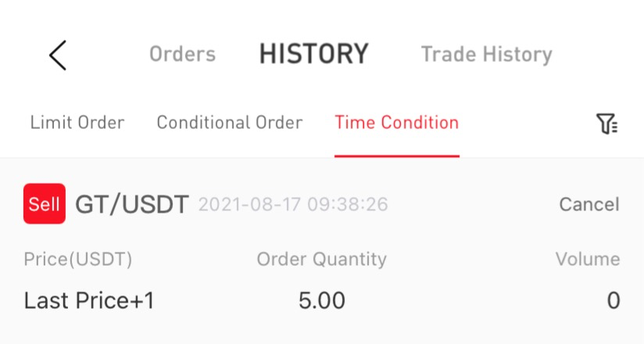644x344 pixels.
Task: Click the red underline beneath Time Condition
Action: (x=396, y=155)
